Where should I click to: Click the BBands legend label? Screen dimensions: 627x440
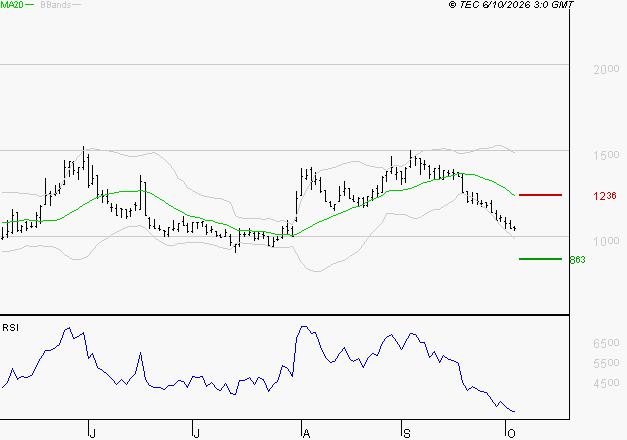click(56, 5)
